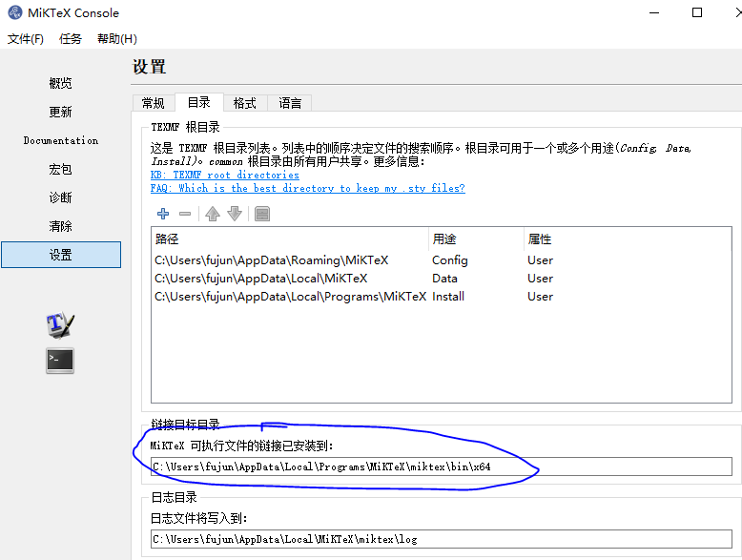Click the 属性 column header
Screen dimensions: 742x560
(x=628, y=239)
